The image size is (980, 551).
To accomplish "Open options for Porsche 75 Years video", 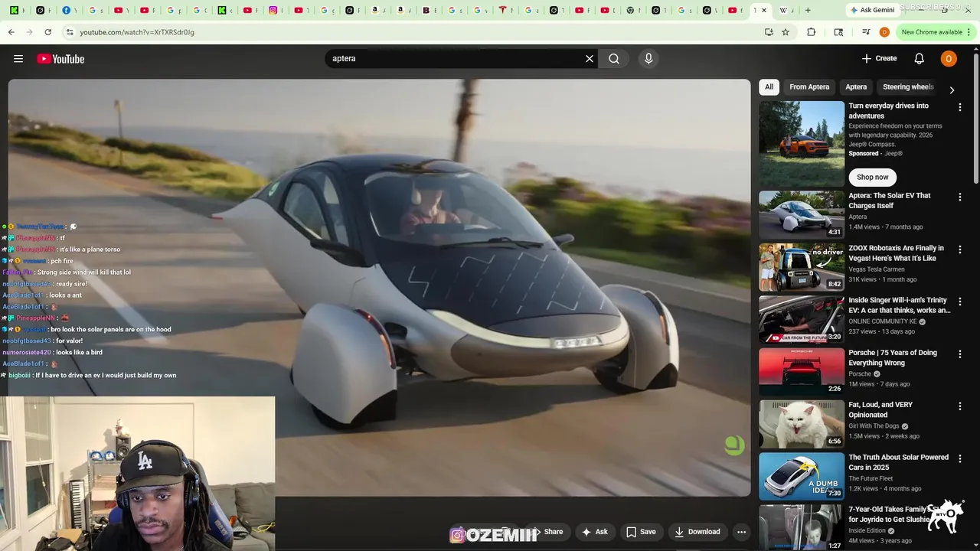I will 960,354.
